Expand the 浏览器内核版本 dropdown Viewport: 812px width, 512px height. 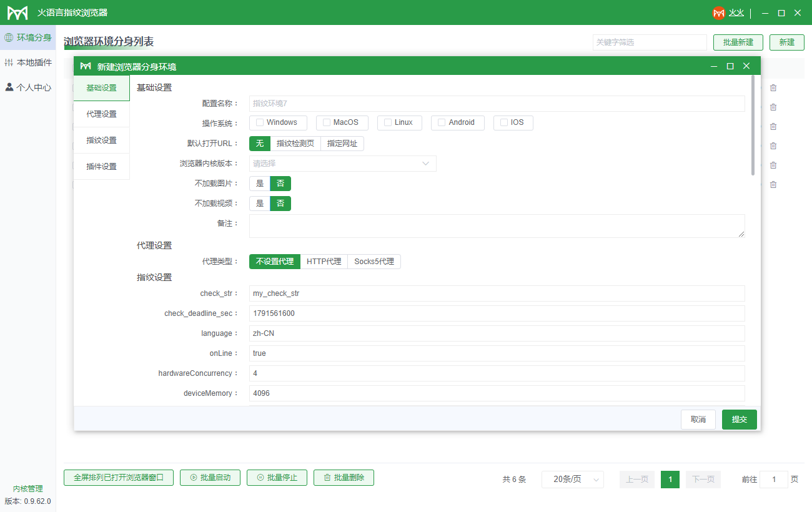342,164
